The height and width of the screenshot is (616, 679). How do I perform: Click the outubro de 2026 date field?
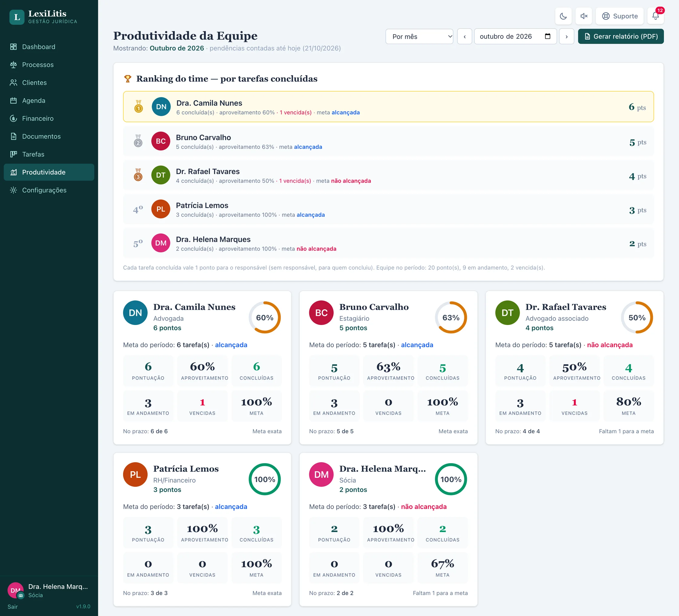tap(515, 36)
